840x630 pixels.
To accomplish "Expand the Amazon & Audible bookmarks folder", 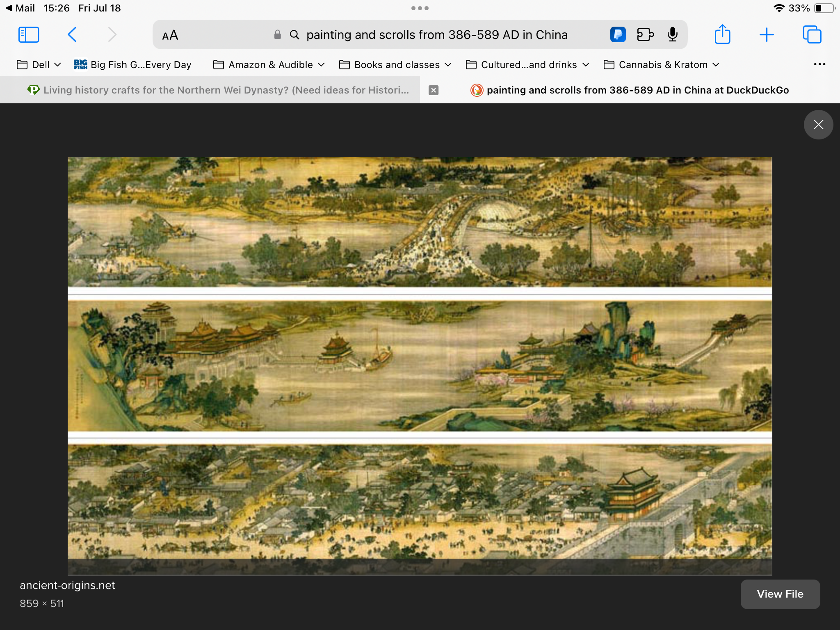I will (269, 65).
